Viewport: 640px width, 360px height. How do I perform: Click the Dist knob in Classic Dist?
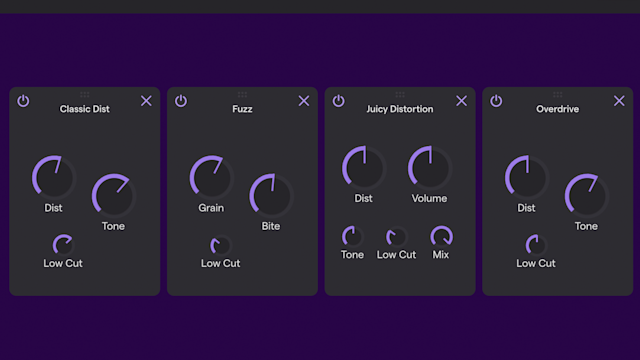54,177
